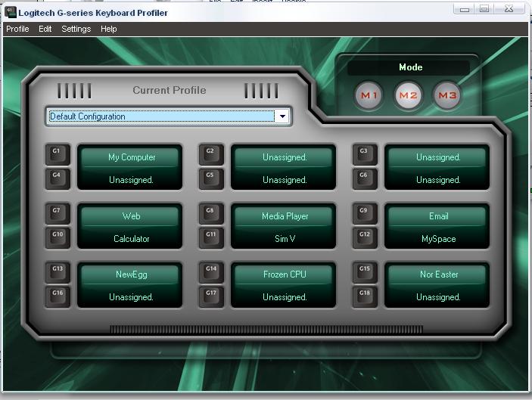The height and width of the screenshot is (400, 532).
Task: Click the G8 key icon
Action: tap(211, 213)
